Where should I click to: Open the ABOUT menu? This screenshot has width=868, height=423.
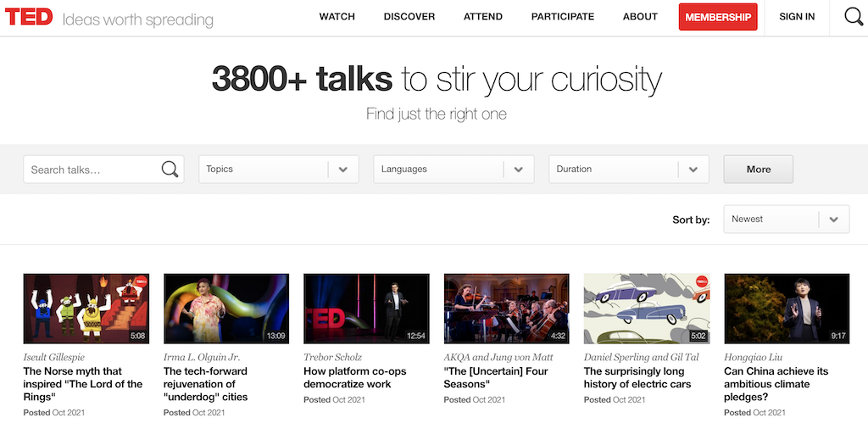coord(640,17)
